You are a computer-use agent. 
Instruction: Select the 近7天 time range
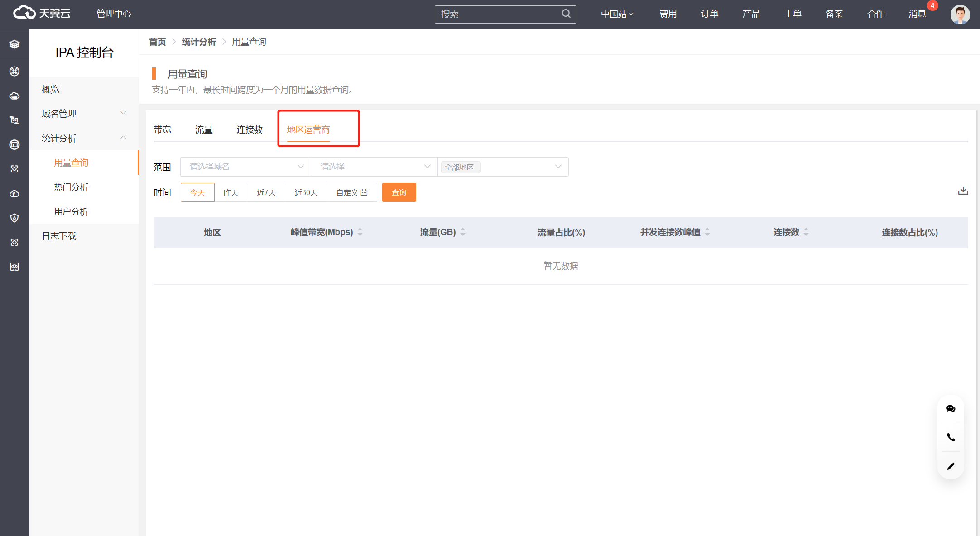[266, 193]
